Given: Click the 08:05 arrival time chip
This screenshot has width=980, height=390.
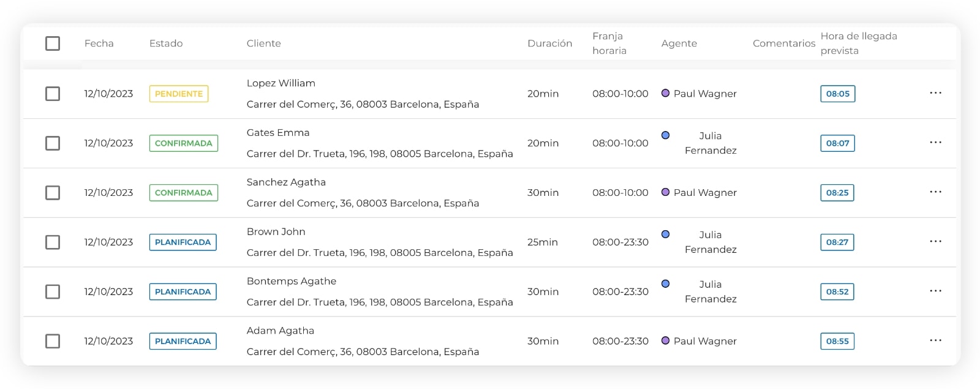Looking at the screenshot, I should click(x=837, y=94).
